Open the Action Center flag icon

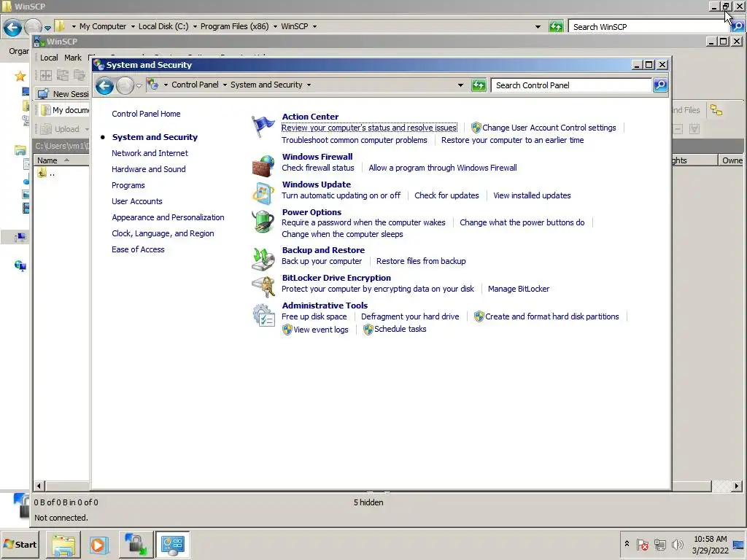coord(263,126)
